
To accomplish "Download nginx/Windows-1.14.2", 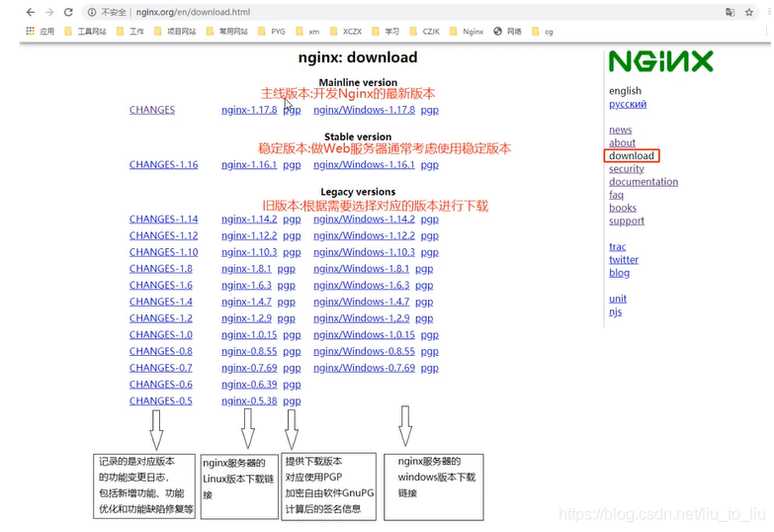I will [x=365, y=219].
